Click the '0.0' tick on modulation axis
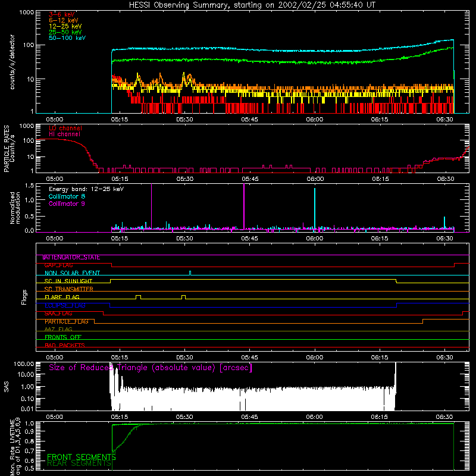Image resolution: width=476 pixels, height=476 pixels. coord(29,230)
